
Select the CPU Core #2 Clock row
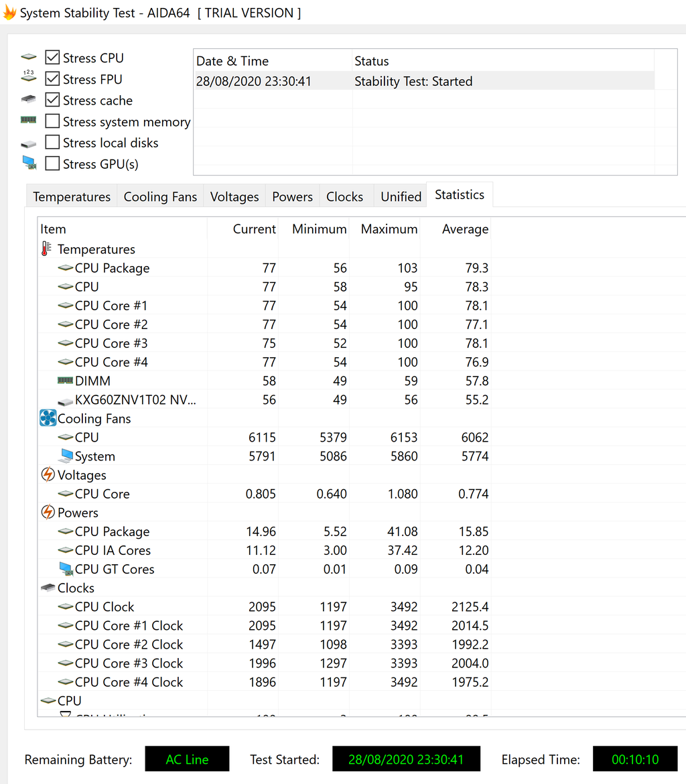pos(264,645)
